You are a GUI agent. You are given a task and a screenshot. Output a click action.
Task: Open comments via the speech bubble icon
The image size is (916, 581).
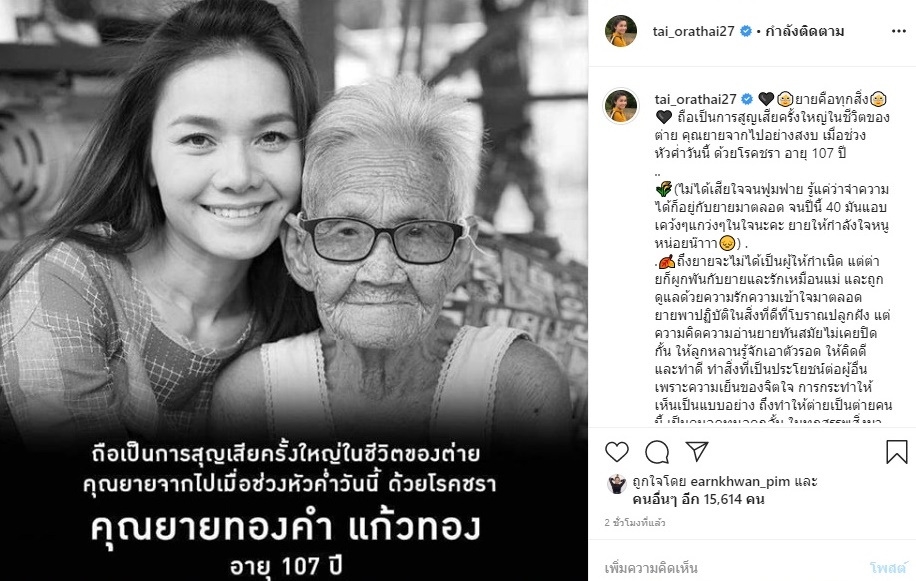click(657, 451)
